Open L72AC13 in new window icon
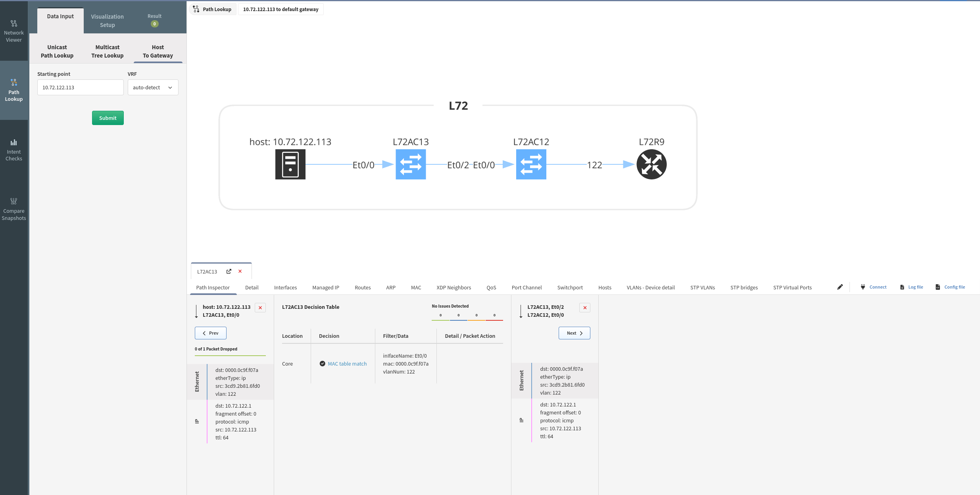 (x=229, y=272)
